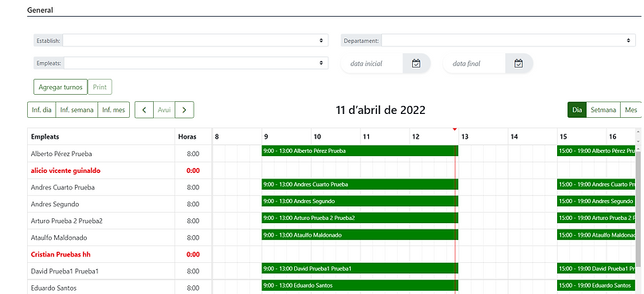Select 15:00 - 19:00 Ataulfo Maldonado shift

coord(597,235)
